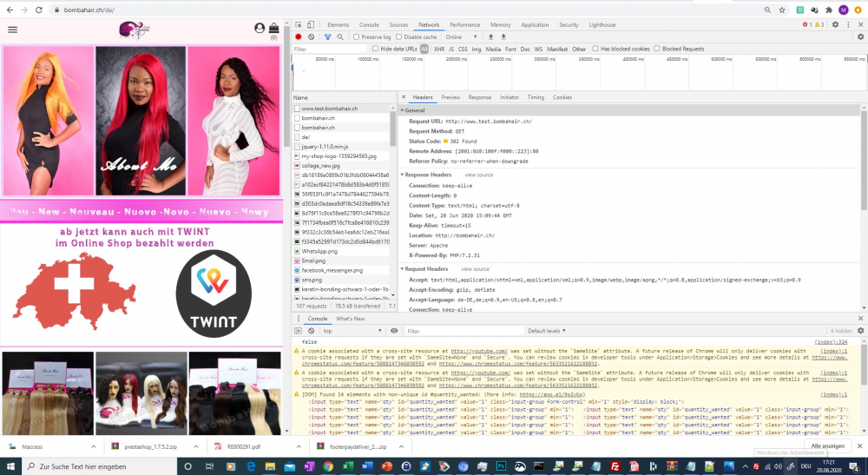Tick the checkbox beside de/ request

point(297,137)
